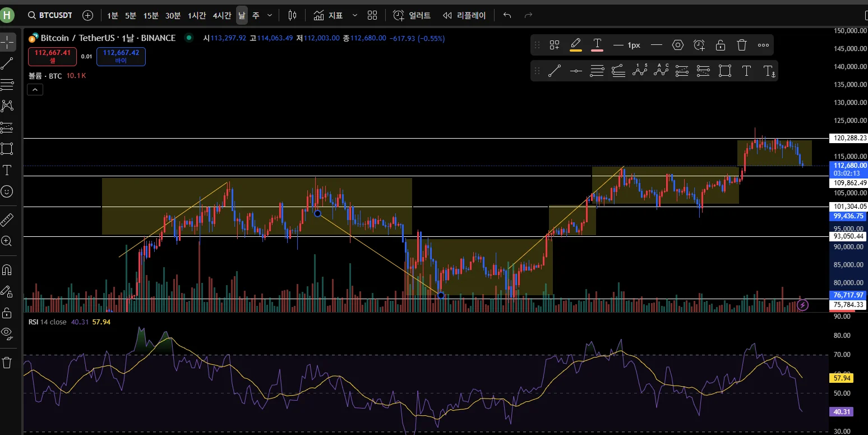Click the 얼러트 alert button

tap(412, 15)
